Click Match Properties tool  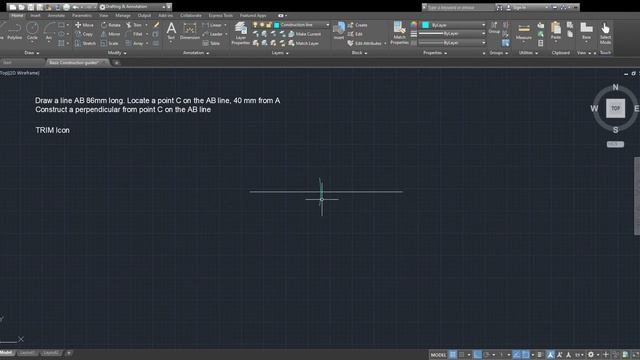pyautogui.click(x=399, y=33)
